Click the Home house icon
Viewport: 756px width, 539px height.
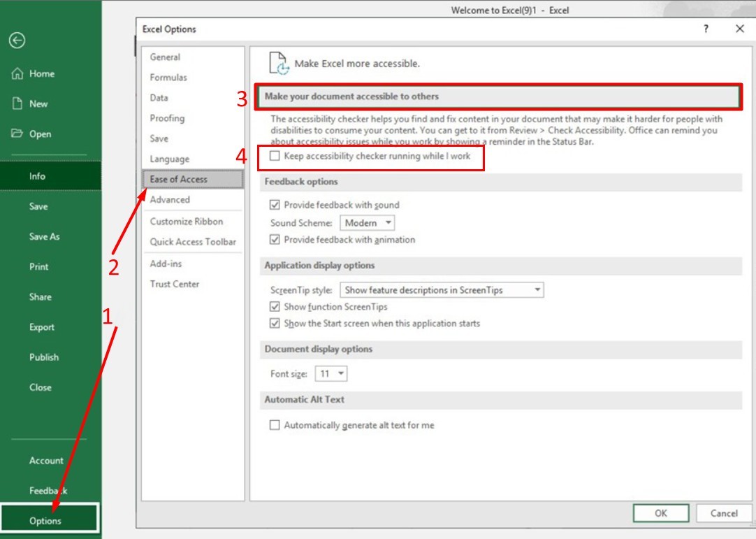[17, 73]
